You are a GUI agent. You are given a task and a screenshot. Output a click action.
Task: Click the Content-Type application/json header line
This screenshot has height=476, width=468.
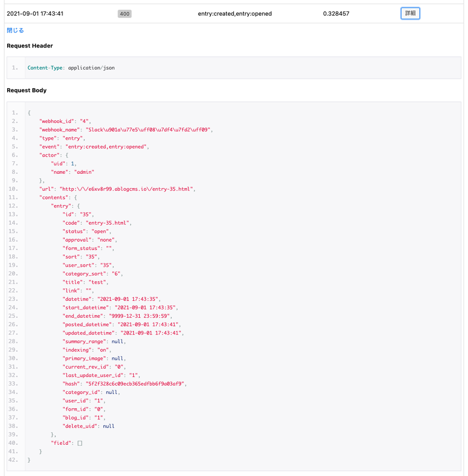(71, 68)
